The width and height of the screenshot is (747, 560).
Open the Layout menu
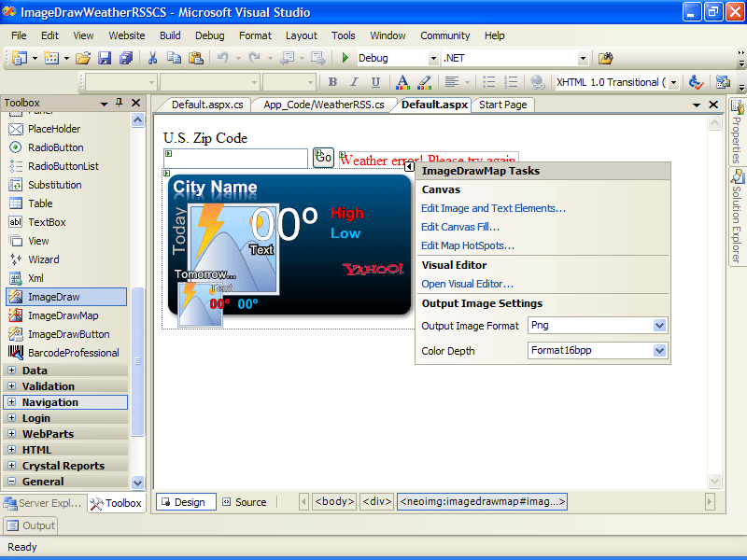[301, 35]
